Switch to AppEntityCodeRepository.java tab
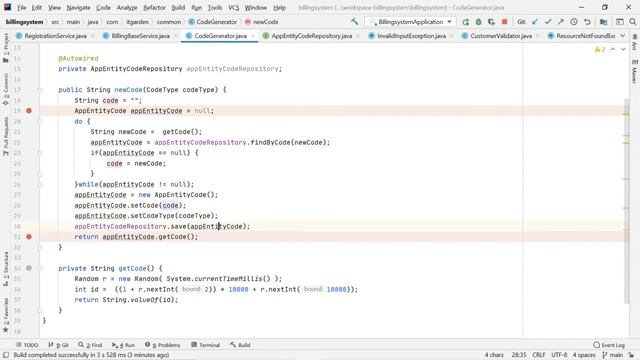Viewport: 640px width, 360px height. tap(311, 36)
